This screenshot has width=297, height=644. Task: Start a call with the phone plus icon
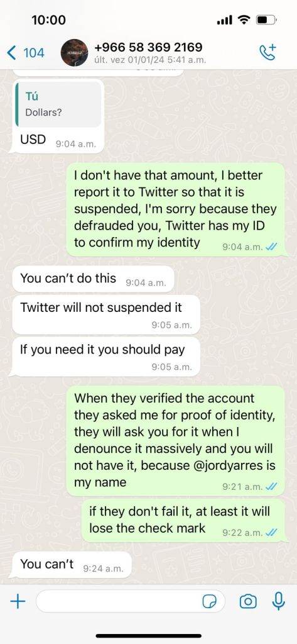click(x=268, y=53)
